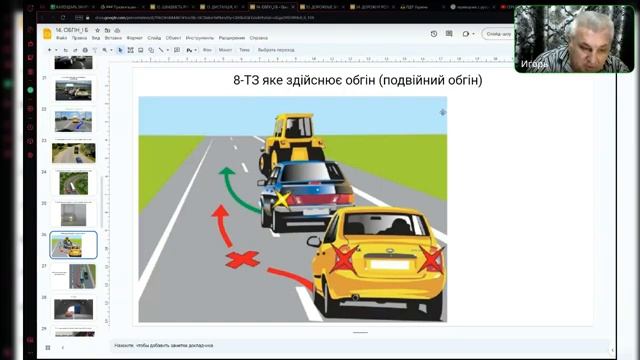This screenshot has height=360, width=640.
Task: Open the Слайд menu
Action: pos(154,38)
